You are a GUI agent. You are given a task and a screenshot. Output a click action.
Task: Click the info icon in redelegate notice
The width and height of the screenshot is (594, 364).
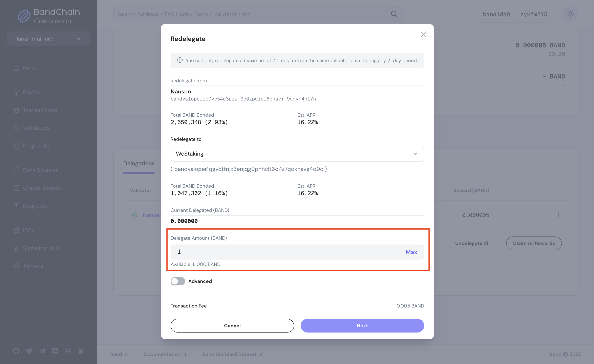pos(180,60)
